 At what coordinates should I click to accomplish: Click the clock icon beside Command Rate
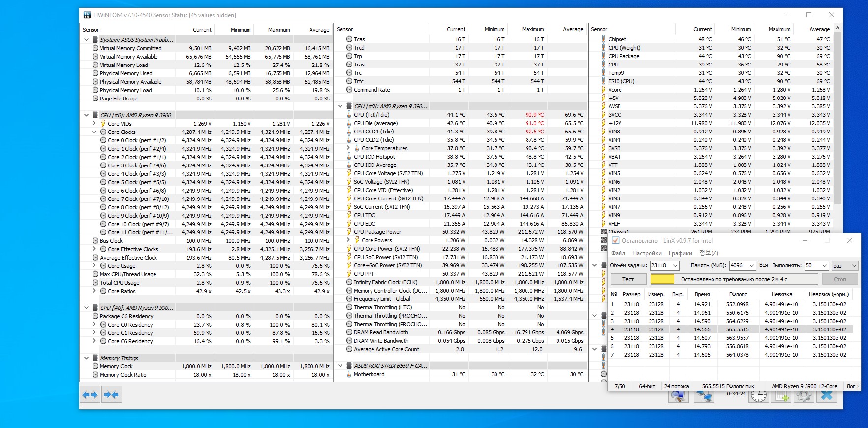coord(349,90)
